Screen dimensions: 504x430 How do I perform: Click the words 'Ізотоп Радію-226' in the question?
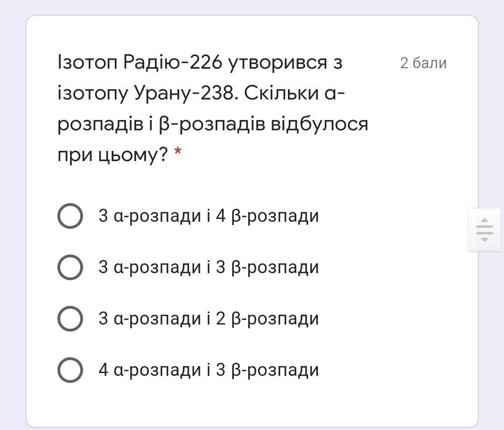(x=140, y=62)
